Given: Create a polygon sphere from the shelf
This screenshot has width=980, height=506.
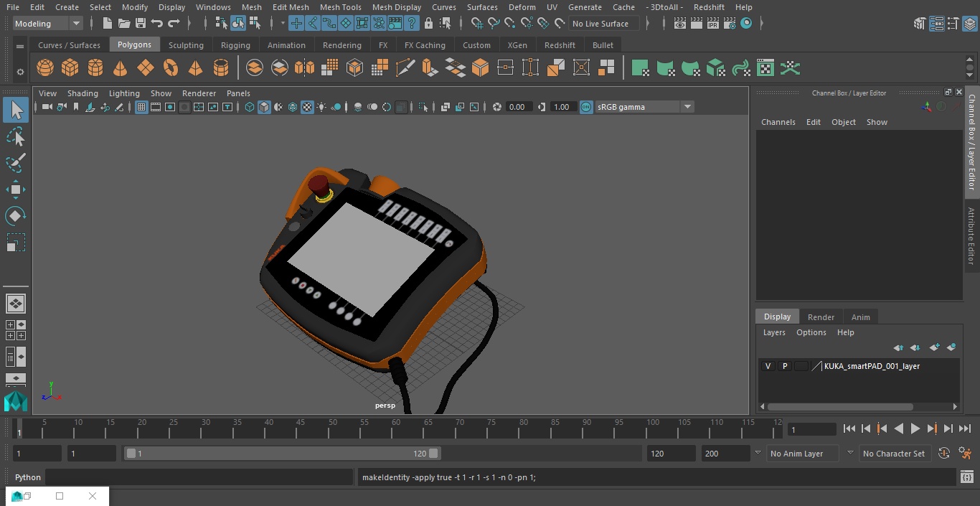Looking at the screenshot, I should (x=45, y=68).
